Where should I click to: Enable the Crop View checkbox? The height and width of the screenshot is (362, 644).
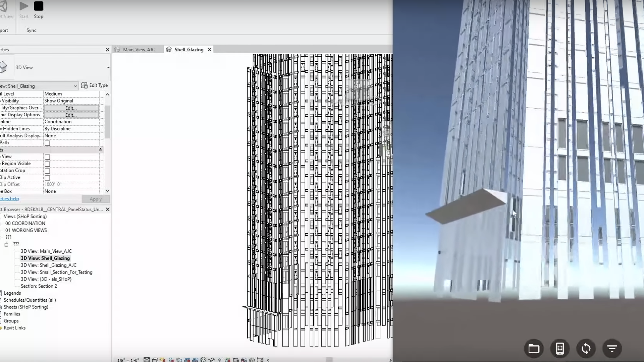[47, 157]
